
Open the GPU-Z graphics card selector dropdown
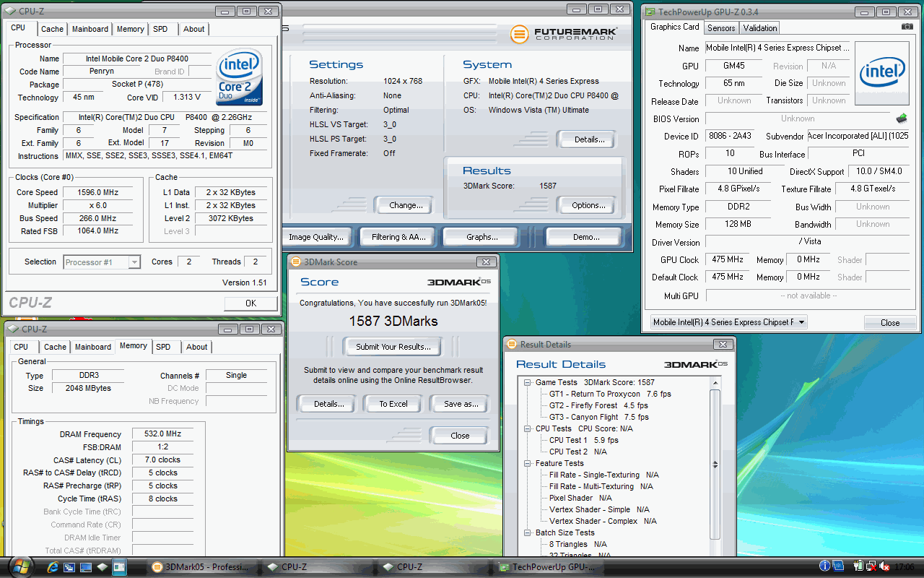[728, 322]
